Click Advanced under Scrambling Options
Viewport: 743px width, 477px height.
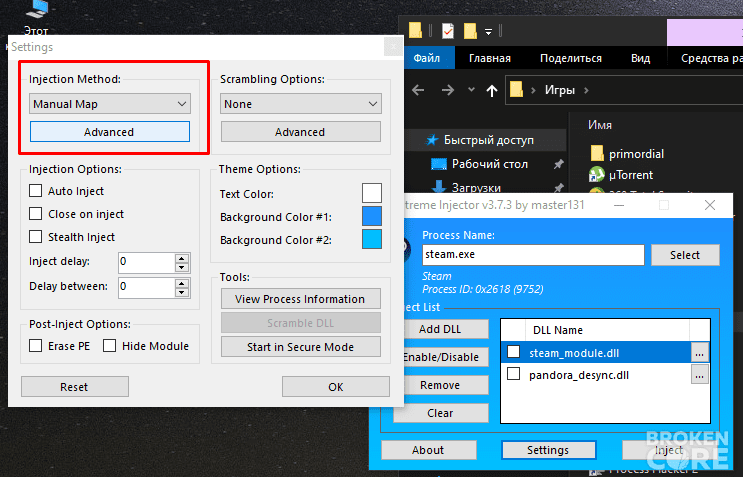[301, 132]
